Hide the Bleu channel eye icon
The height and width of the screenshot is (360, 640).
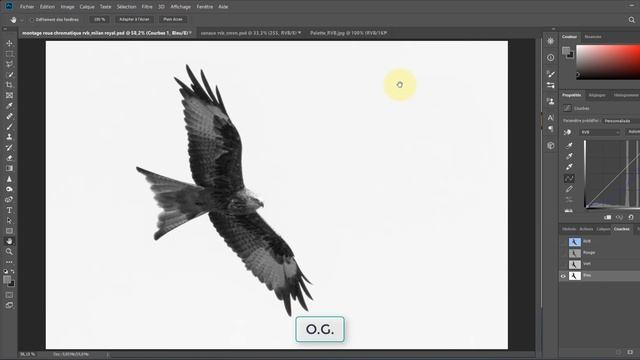click(563, 276)
